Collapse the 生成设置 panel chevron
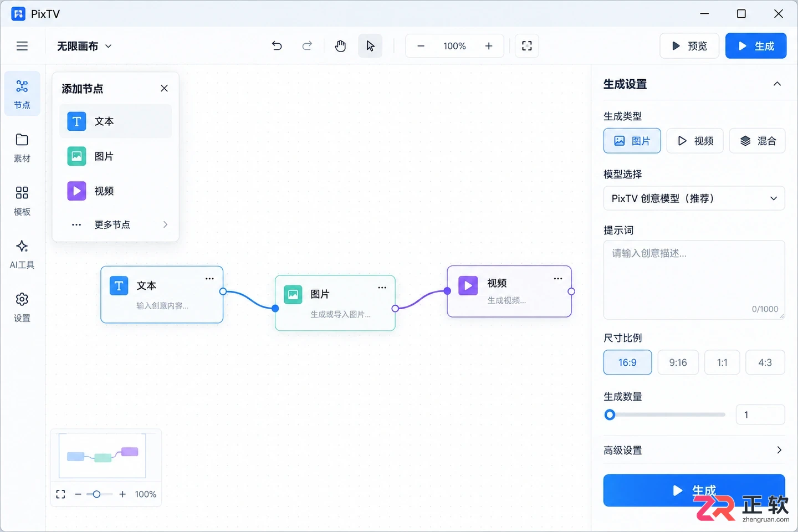The width and height of the screenshot is (798, 532). [x=777, y=84]
